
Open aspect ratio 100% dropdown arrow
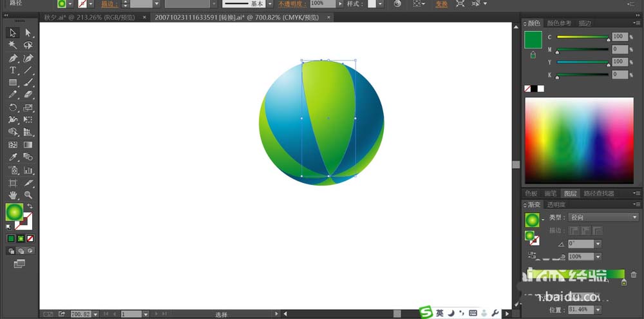point(598,256)
